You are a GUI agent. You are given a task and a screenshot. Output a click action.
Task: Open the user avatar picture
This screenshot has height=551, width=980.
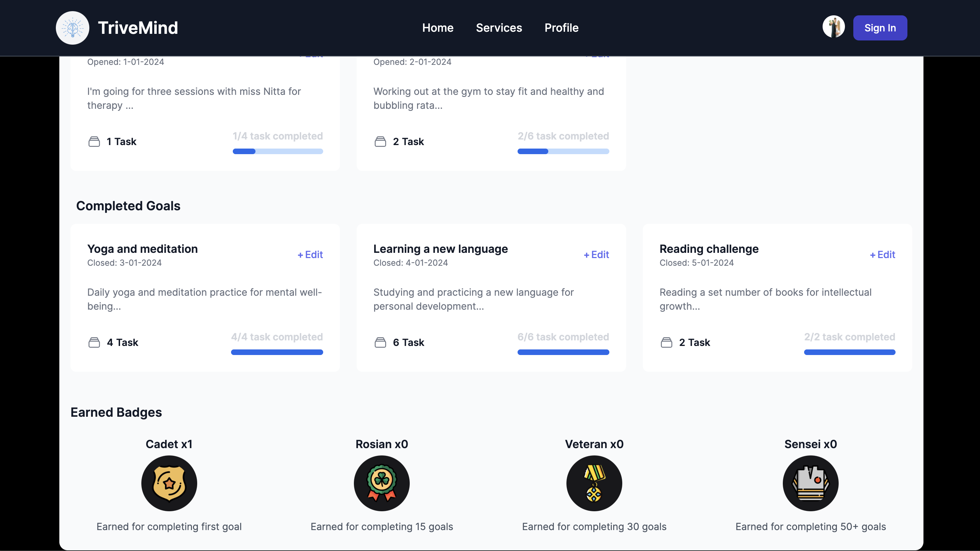click(833, 27)
